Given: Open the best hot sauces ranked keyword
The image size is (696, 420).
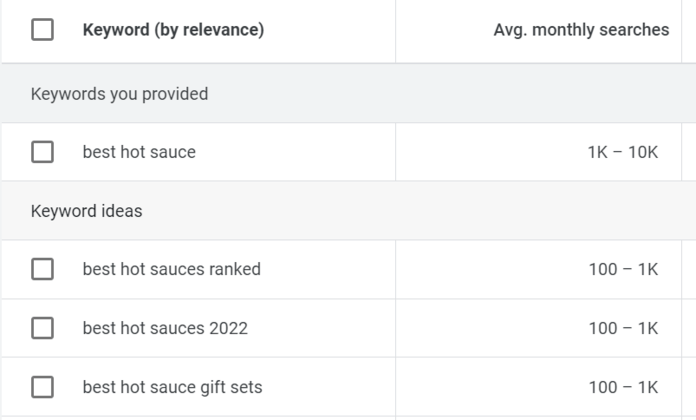Looking at the screenshot, I should click(x=171, y=269).
